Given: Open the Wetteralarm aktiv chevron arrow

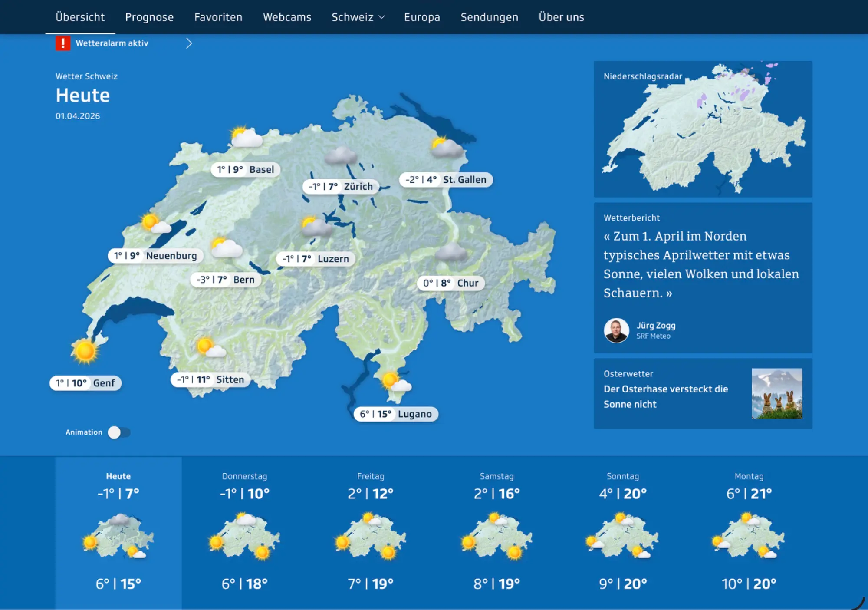Looking at the screenshot, I should [189, 43].
